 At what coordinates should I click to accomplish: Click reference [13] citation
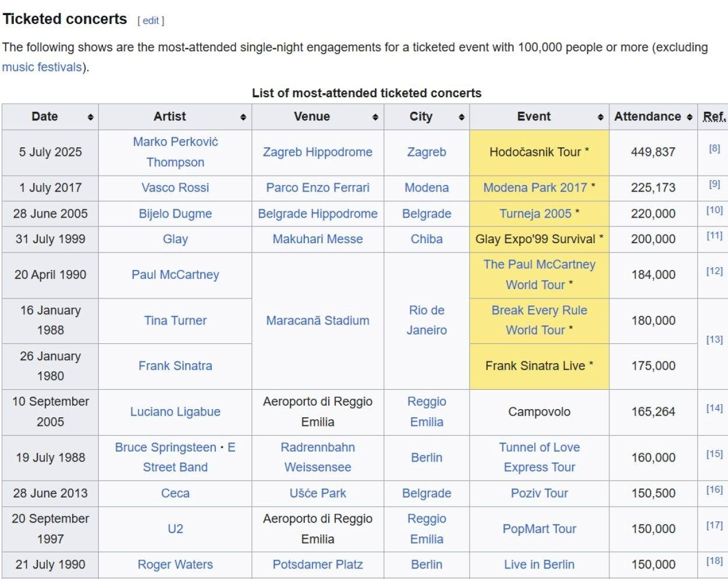(x=714, y=339)
